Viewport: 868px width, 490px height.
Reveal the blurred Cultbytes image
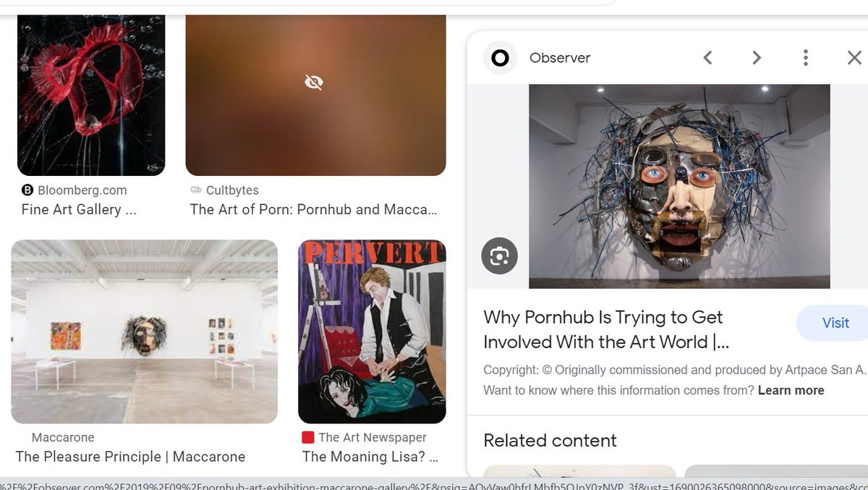click(313, 83)
